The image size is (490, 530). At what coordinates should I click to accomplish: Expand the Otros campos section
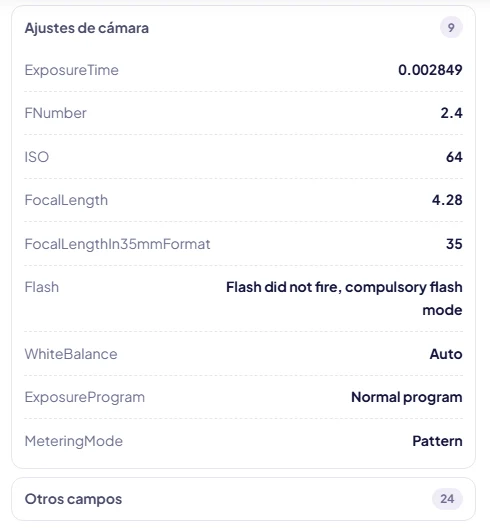pyautogui.click(x=243, y=499)
